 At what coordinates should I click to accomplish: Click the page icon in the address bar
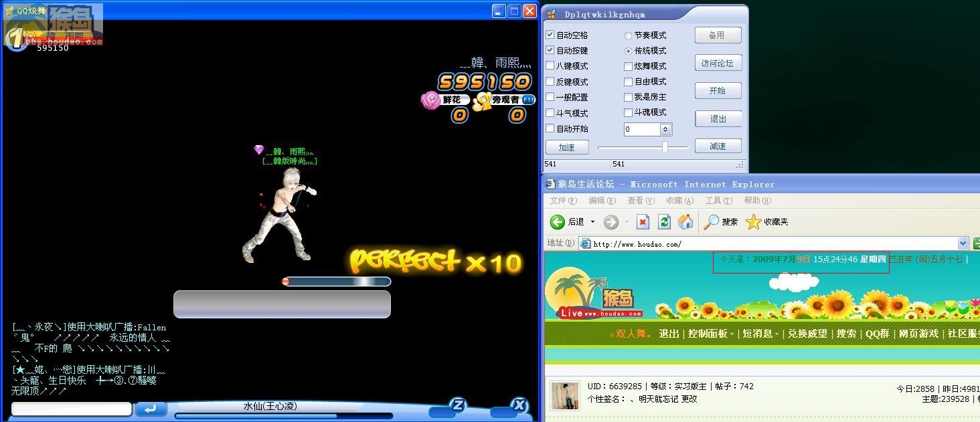click(x=585, y=243)
